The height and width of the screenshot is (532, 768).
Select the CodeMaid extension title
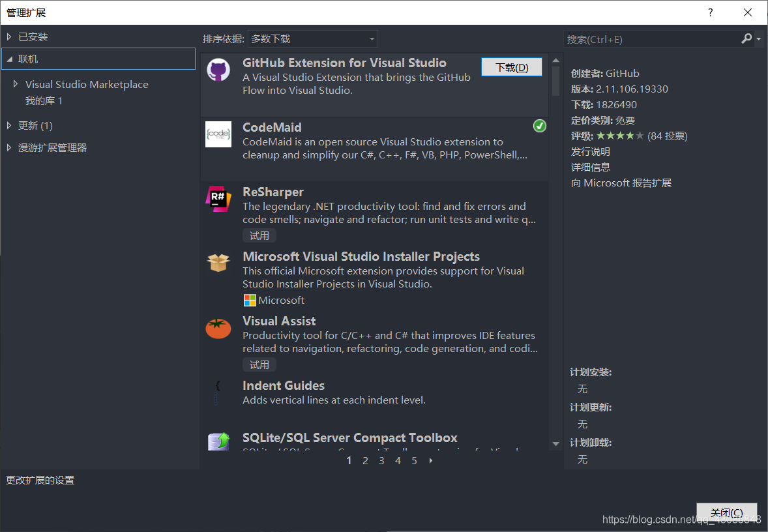tap(272, 127)
